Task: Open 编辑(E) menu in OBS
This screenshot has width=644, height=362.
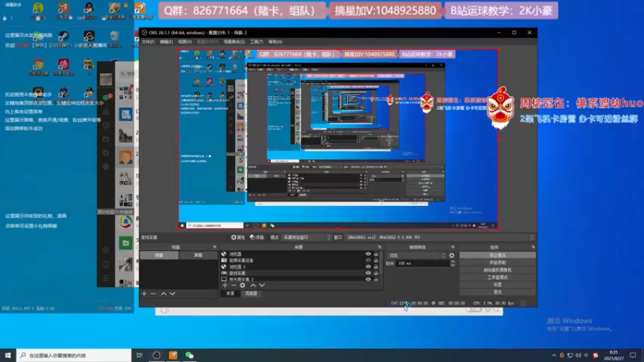Action: [x=166, y=42]
